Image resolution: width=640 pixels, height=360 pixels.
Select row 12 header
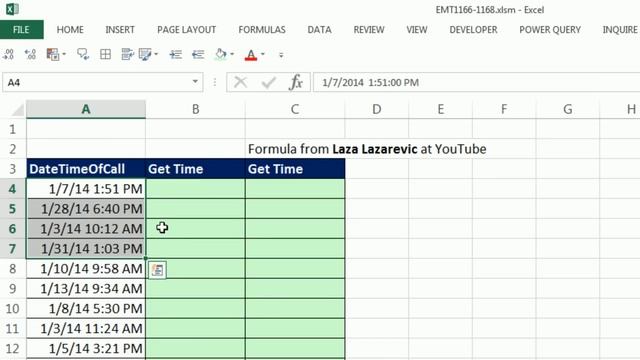coord(13,349)
